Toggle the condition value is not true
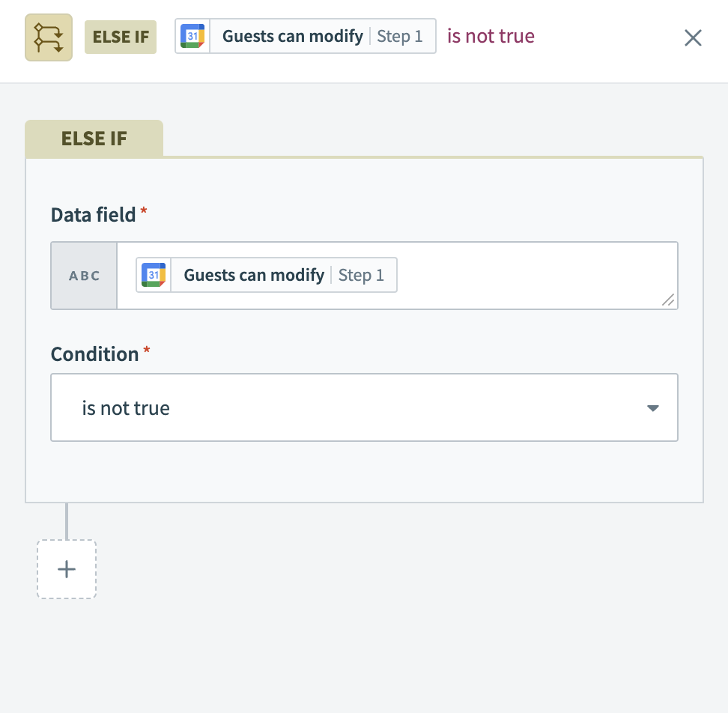The image size is (728, 713). point(127,407)
